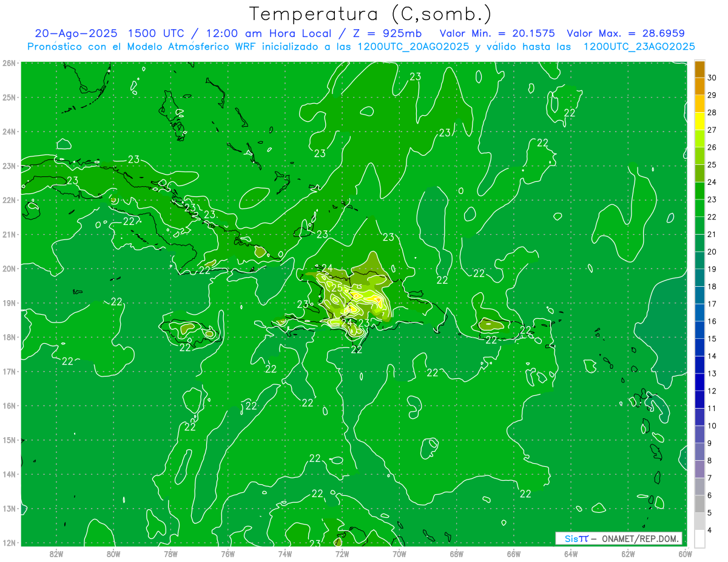The image size is (728, 562).
Task: Click the "26N" latitude label
Action: tap(8, 63)
